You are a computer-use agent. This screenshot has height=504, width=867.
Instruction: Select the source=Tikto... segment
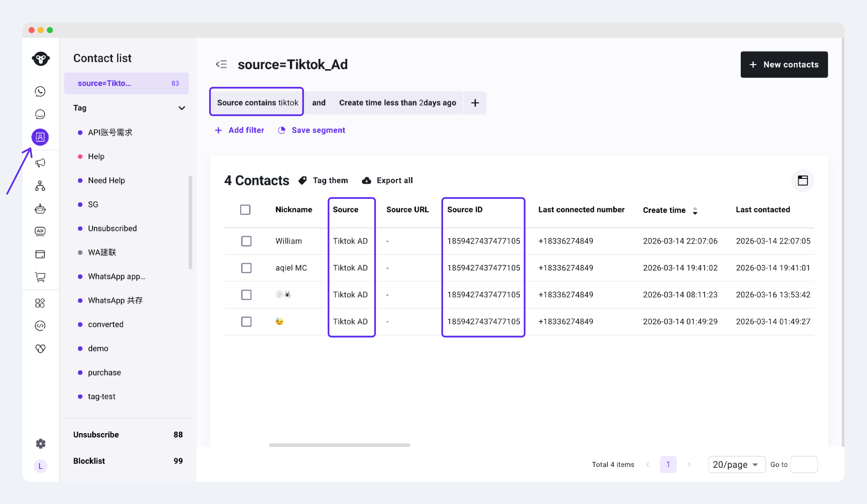pos(126,83)
